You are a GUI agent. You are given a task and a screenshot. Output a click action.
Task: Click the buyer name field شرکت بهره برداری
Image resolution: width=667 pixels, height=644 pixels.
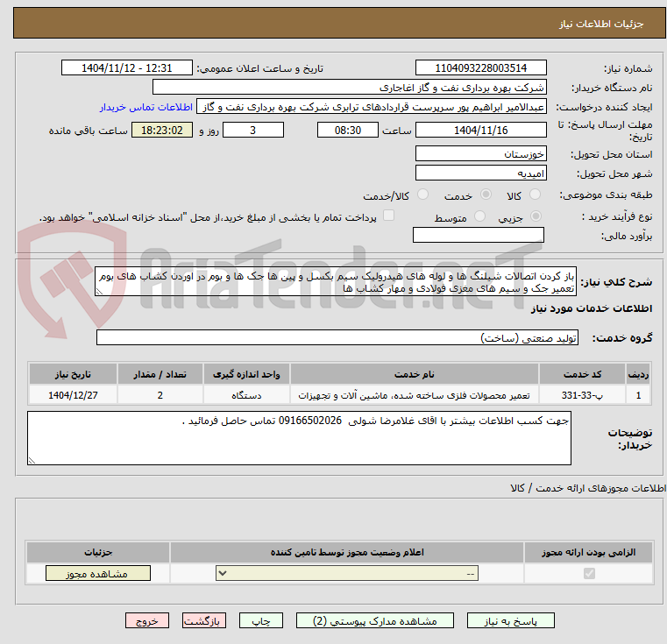point(350,88)
